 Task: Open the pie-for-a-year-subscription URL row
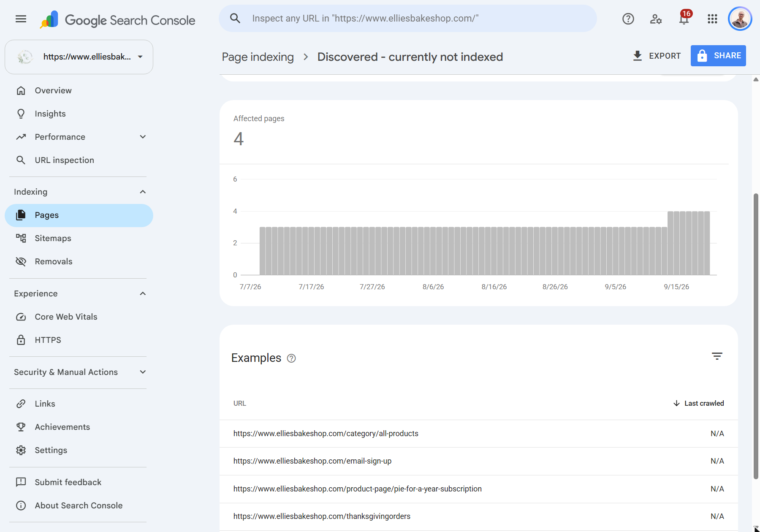click(x=478, y=489)
